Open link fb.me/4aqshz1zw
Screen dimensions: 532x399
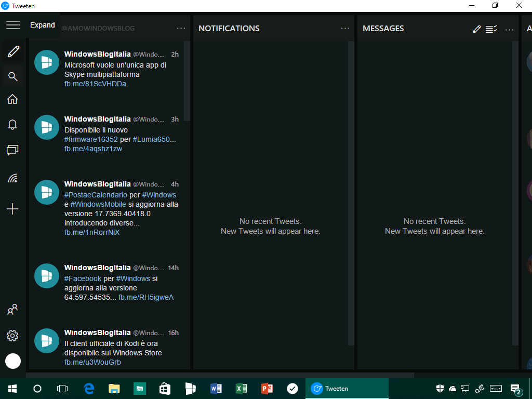pyautogui.click(x=94, y=149)
